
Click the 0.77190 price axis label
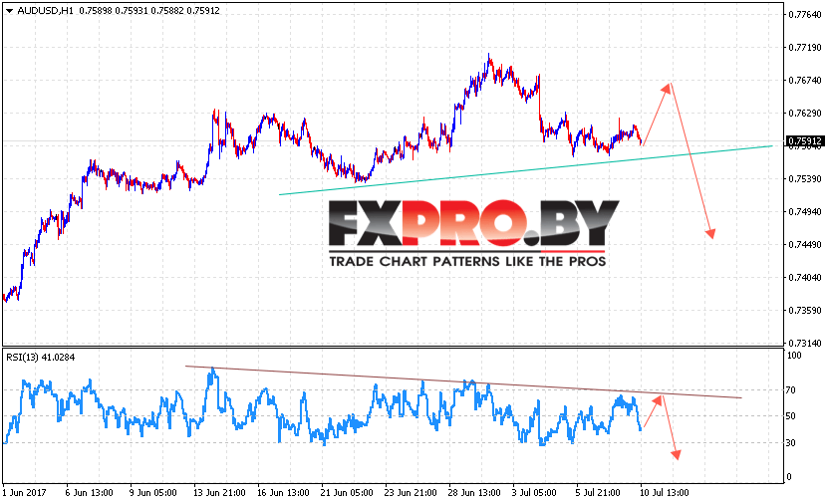coord(805,48)
